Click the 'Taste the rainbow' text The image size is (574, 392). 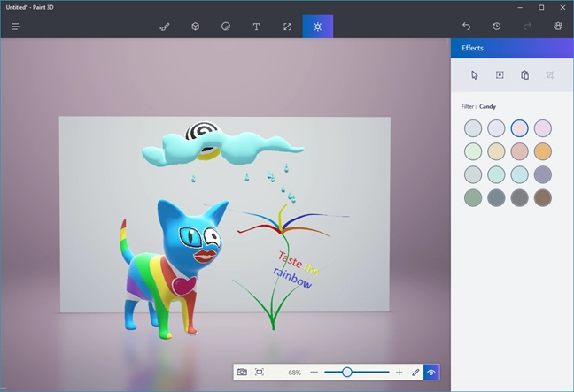[x=298, y=270]
